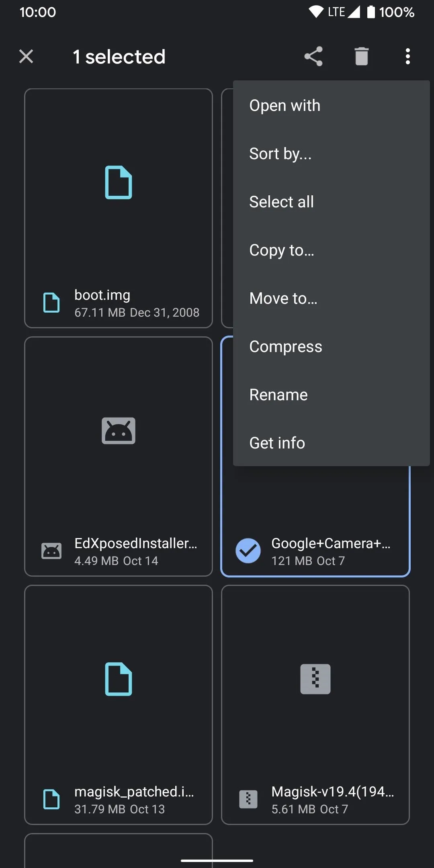This screenshot has height=868, width=434.
Task: Delete selected file with trash icon
Action: [x=362, y=56]
